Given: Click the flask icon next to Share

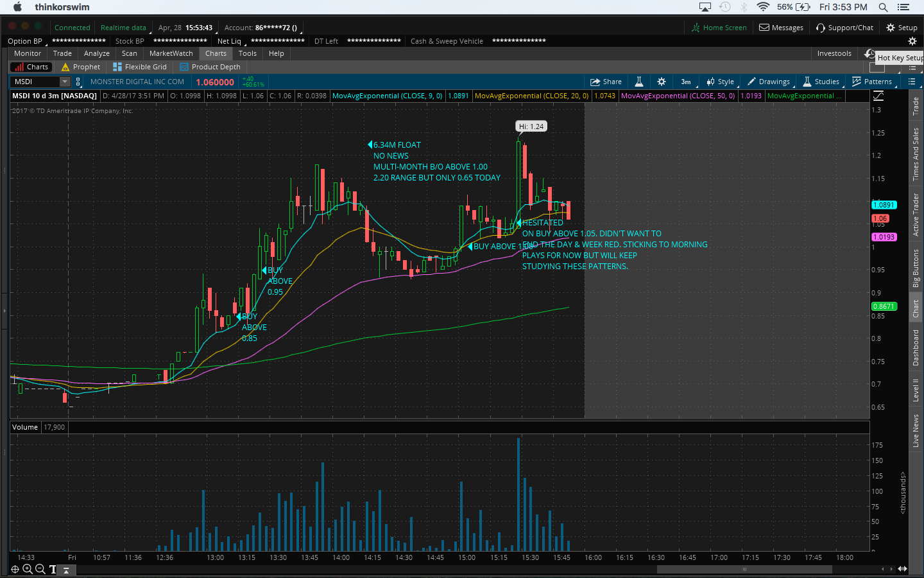Looking at the screenshot, I should (x=639, y=82).
